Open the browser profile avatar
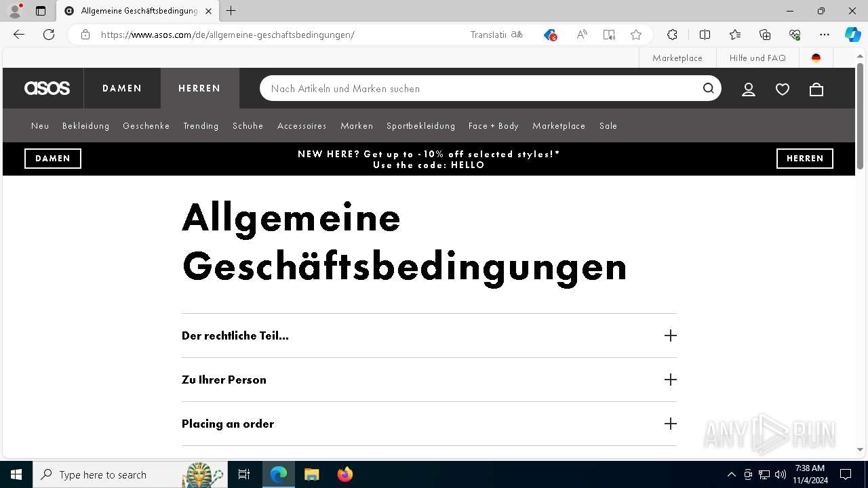 [x=15, y=11]
